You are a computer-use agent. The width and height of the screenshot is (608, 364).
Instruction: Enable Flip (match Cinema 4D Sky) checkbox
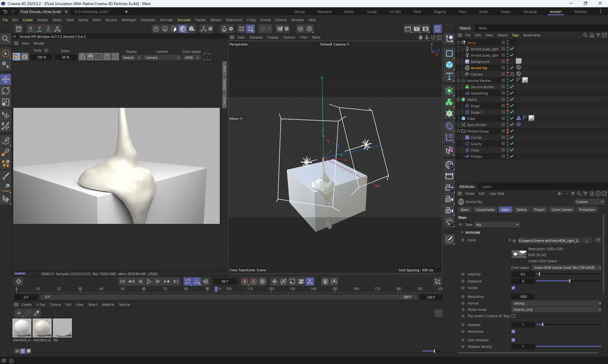(513, 316)
